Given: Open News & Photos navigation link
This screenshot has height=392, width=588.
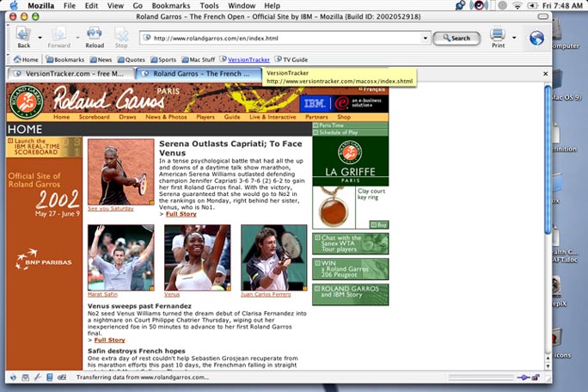Looking at the screenshot, I should tap(166, 117).
